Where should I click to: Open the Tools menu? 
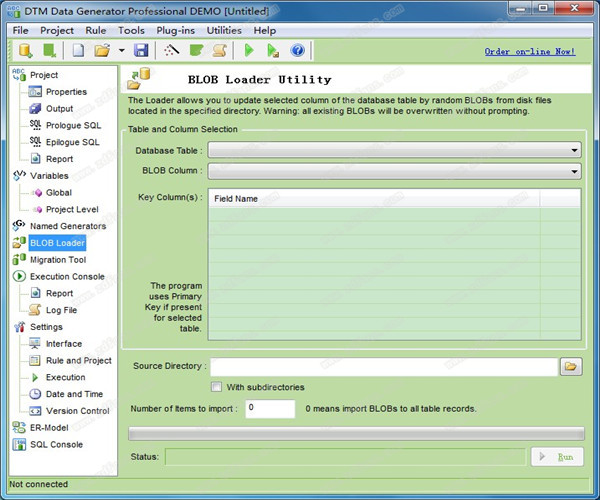pyautogui.click(x=131, y=30)
